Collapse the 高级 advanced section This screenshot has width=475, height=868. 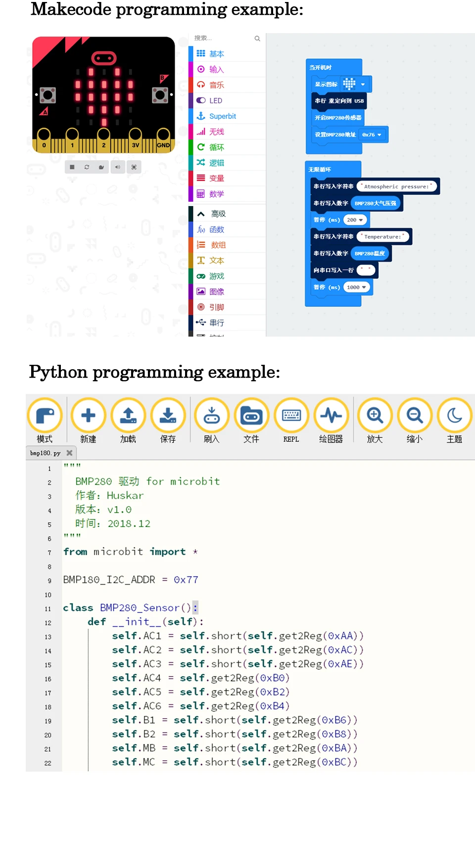[x=201, y=214]
